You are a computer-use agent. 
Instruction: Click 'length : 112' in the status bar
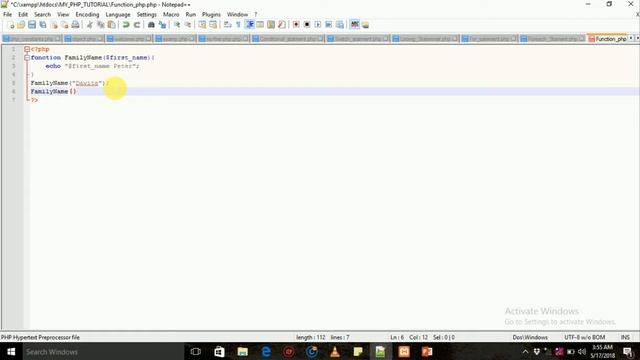point(311,338)
